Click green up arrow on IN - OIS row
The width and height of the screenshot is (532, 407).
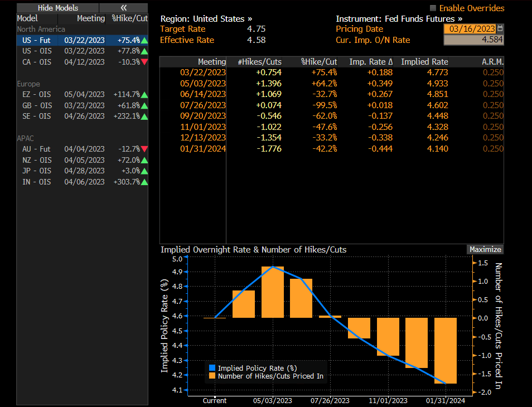(144, 182)
